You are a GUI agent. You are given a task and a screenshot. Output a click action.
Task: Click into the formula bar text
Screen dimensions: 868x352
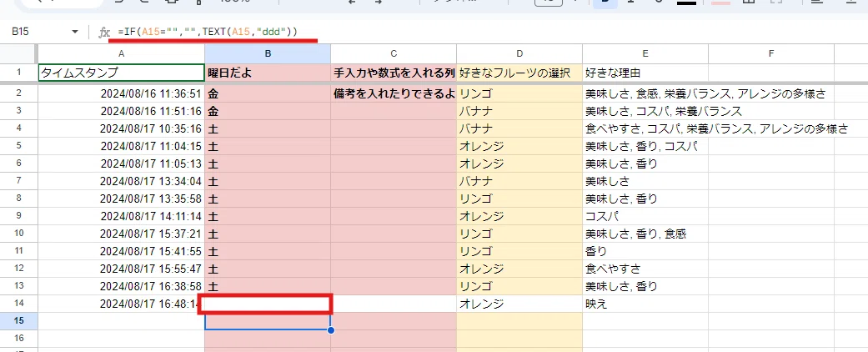pos(208,32)
